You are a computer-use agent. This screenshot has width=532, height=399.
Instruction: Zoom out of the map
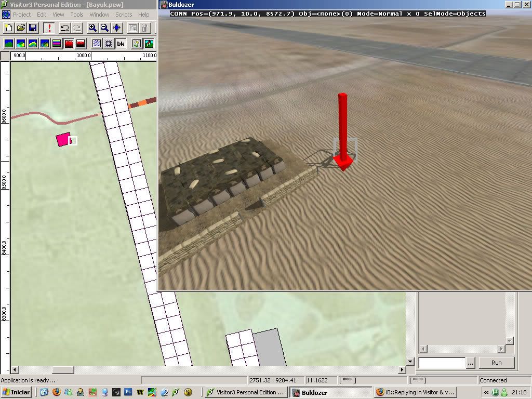(x=104, y=28)
